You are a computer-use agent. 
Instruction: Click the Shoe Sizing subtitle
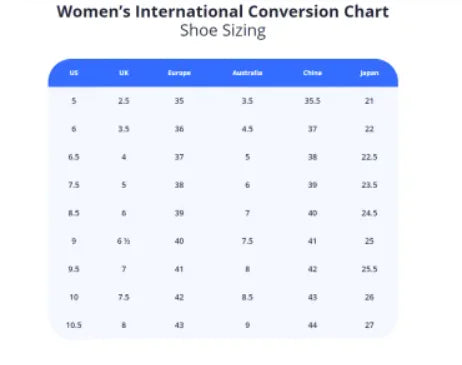pyautogui.click(x=223, y=31)
